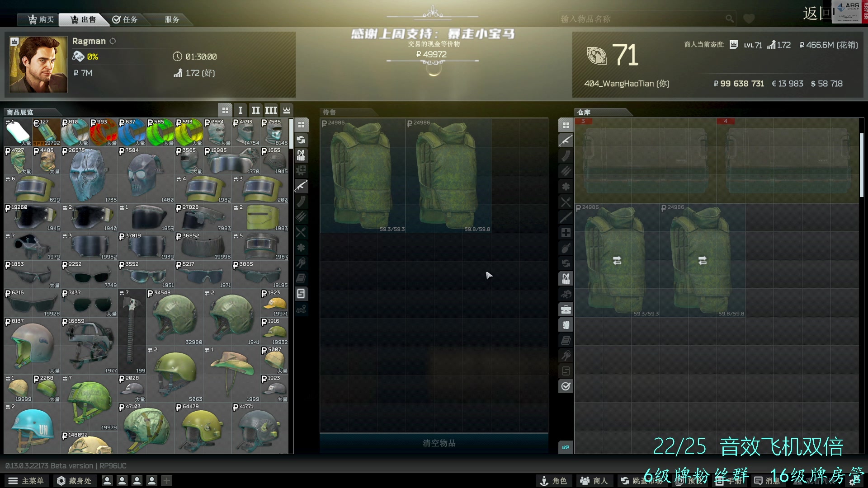Select trader barter exchange filter
868x488 pixels.
coord(301,140)
